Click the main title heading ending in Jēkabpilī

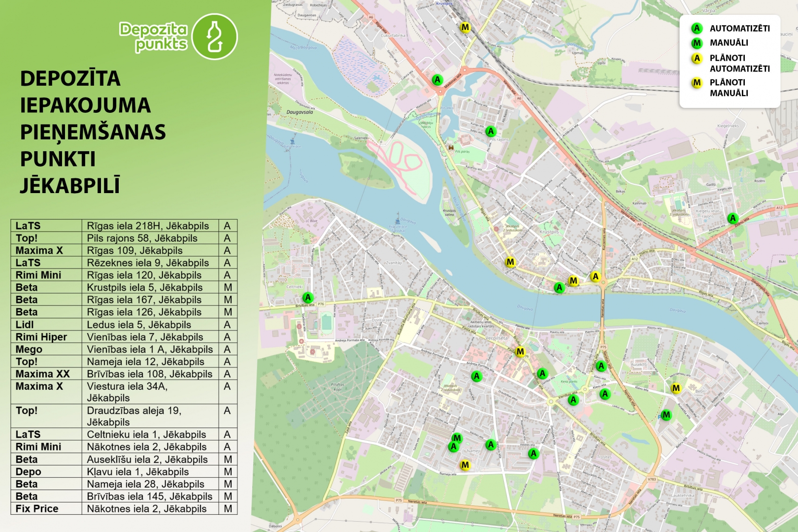[93, 132]
